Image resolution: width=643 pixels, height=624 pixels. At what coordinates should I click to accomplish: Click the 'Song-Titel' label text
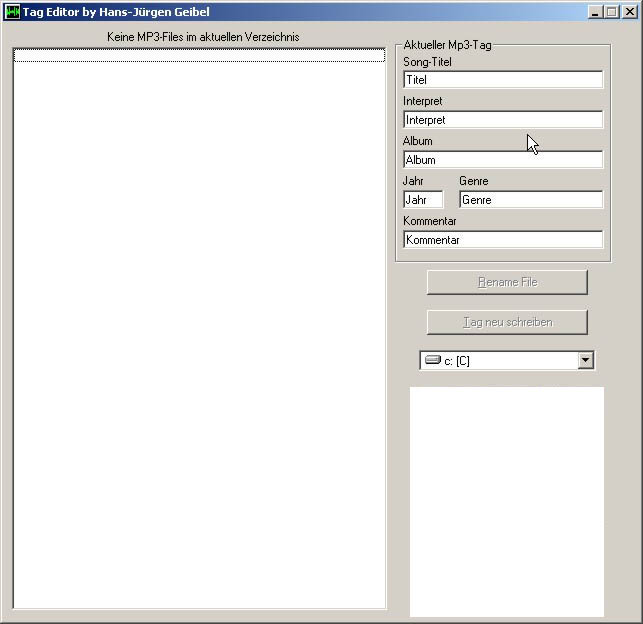[x=428, y=62]
